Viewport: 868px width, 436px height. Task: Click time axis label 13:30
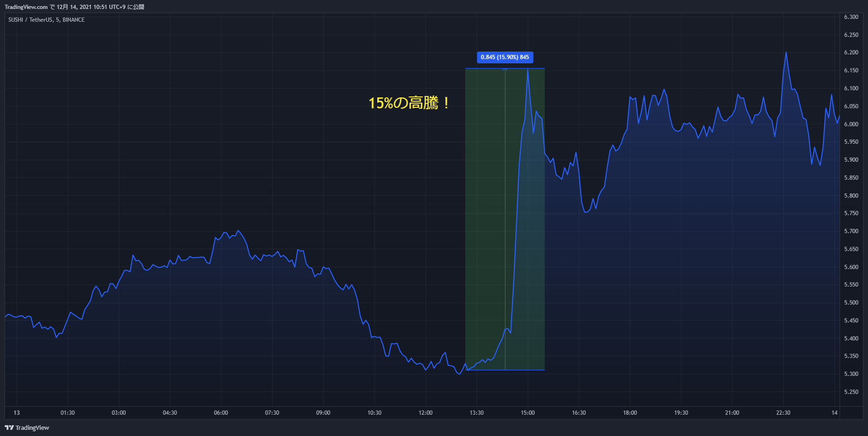(477, 413)
